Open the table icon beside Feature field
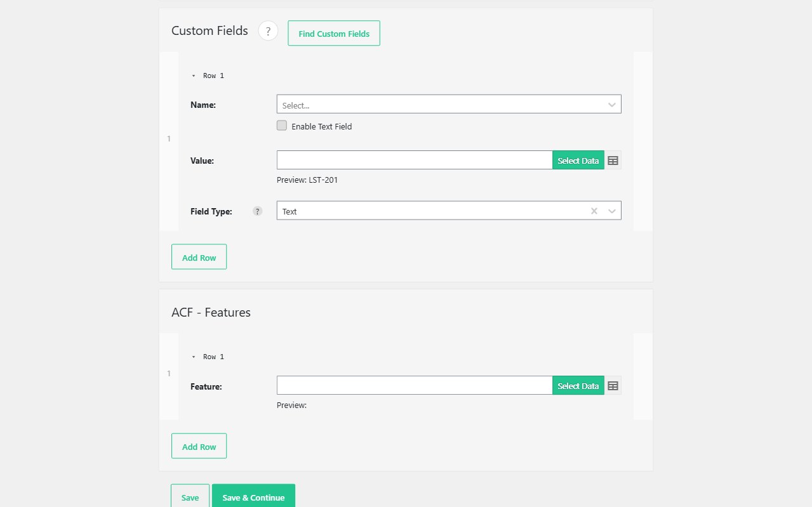The height and width of the screenshot is (507, 812). click(x=613, y=386)
